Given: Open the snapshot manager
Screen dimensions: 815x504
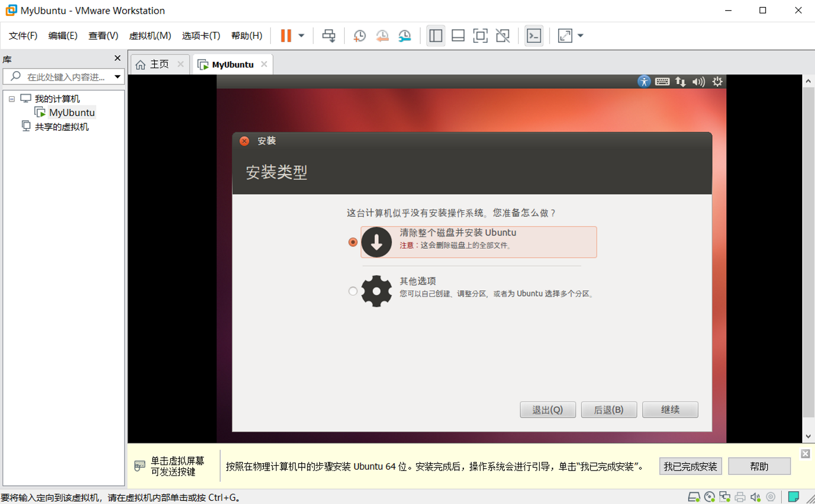Looking at the screenshot, I should 404,36.
